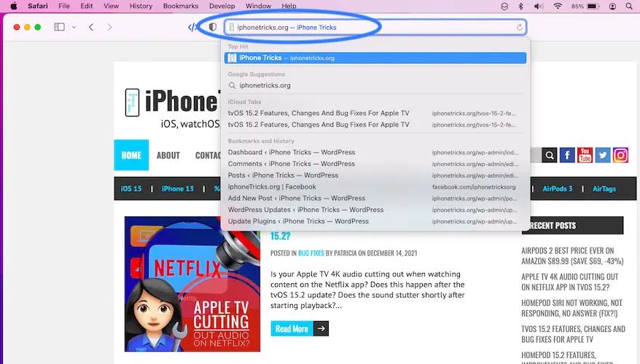Open Dashboard iPhone Tricks WordPress history item
The width and height of the screenshot is (640, 364).
click(x=375, y=152)
